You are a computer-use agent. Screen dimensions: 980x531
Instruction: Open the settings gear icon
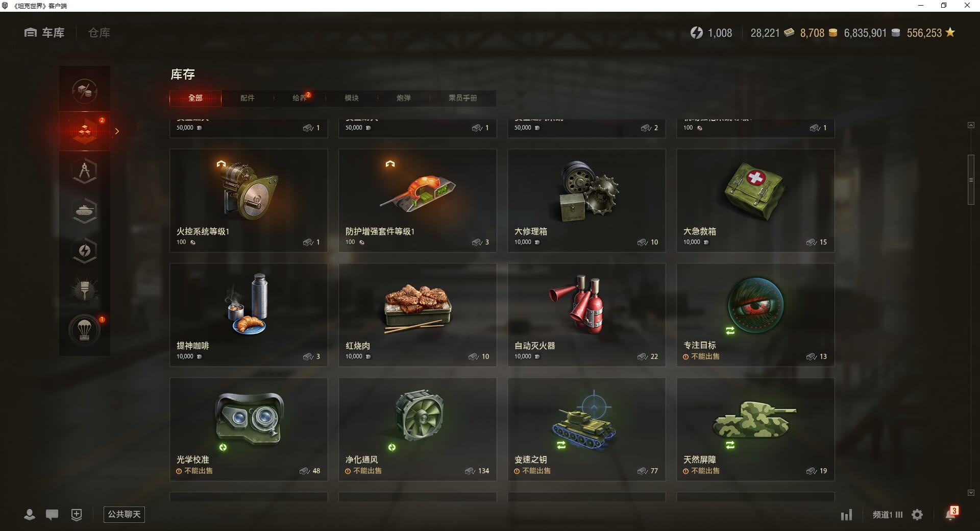point(917,515)
